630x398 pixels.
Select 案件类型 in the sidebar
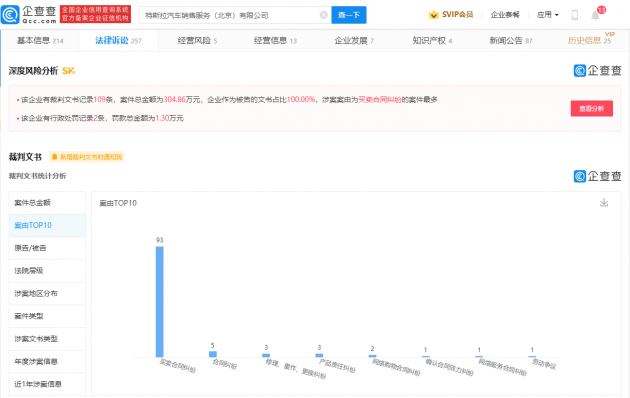[x=47, y=316]
